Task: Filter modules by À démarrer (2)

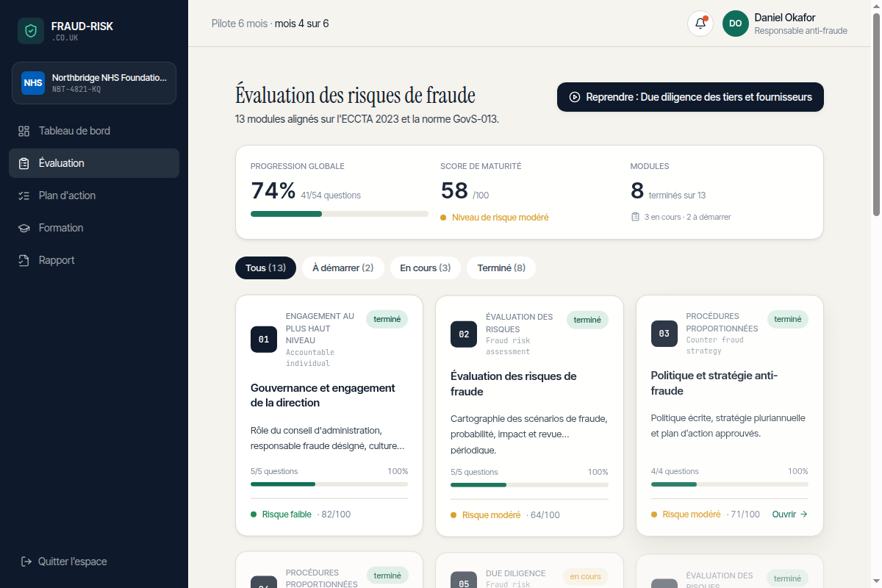Action: pos(343,268)
